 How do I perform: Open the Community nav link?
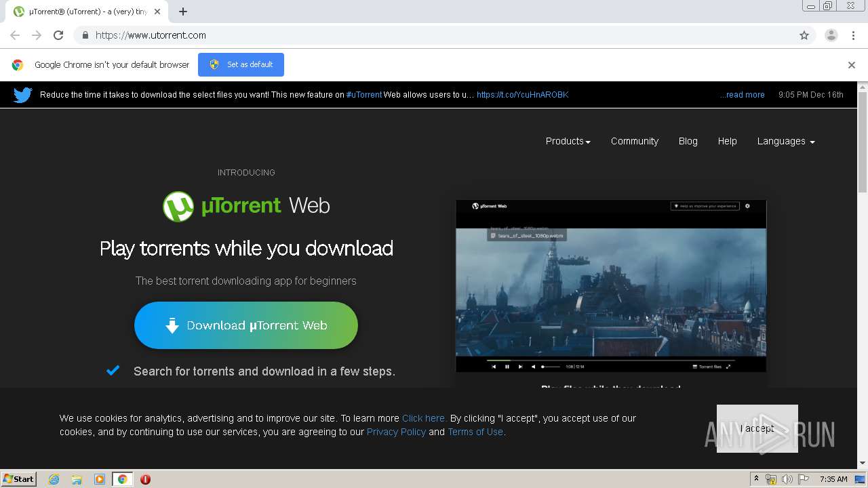[635, 141]
